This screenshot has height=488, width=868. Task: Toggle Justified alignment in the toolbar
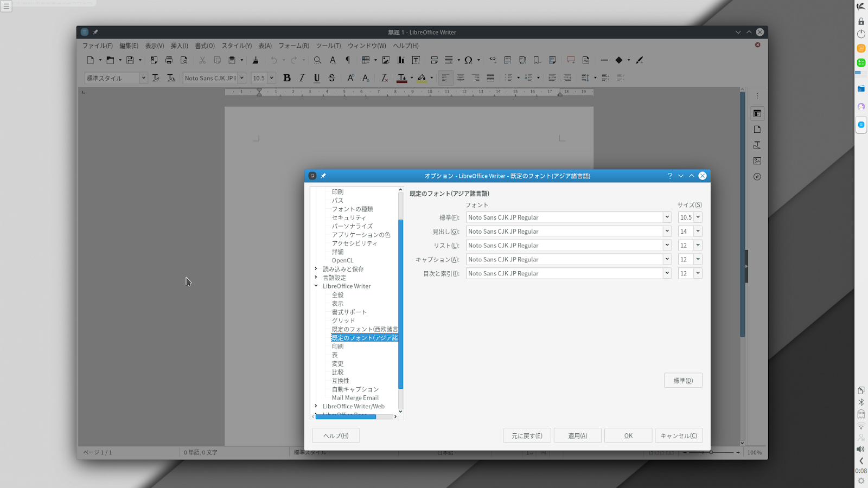(x=490, y=78)
